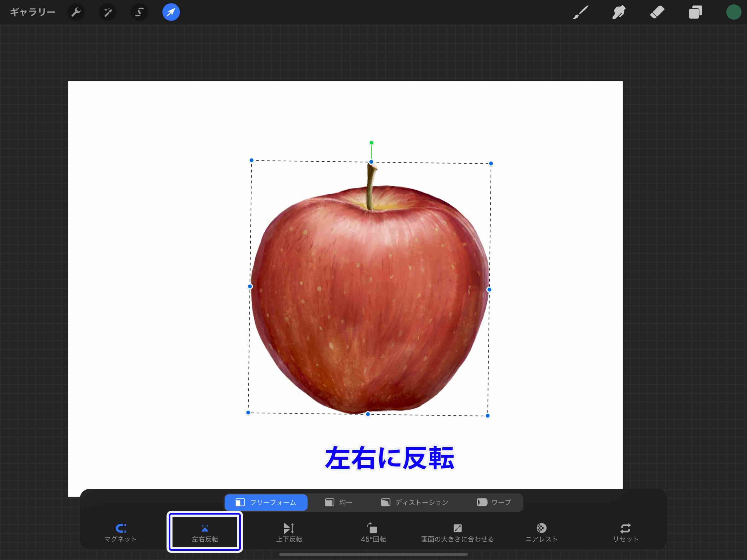Open the Actions wrench menu
747x560 pixels.
pyautogui.click(x=76, y=12)
